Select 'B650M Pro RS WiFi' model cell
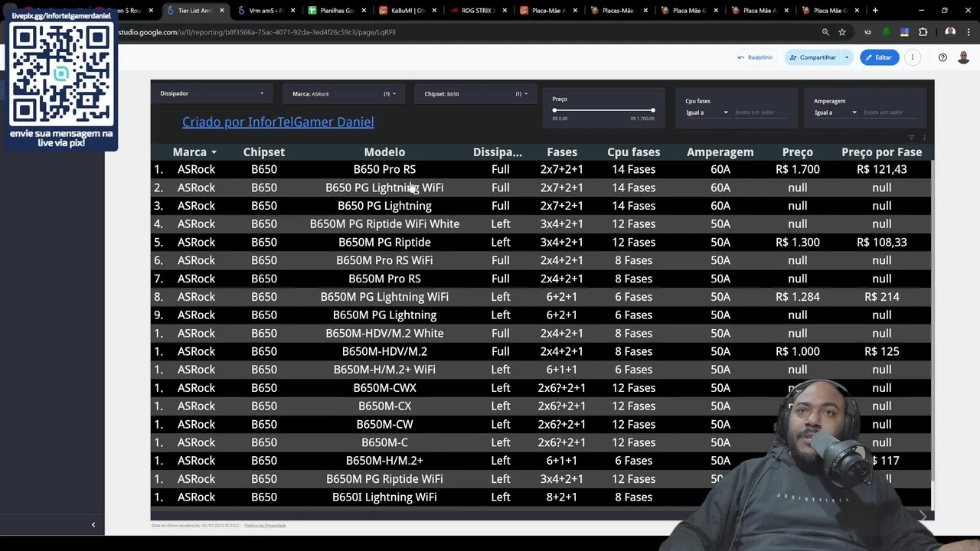 pyautogui.click(x=384, y=260)
